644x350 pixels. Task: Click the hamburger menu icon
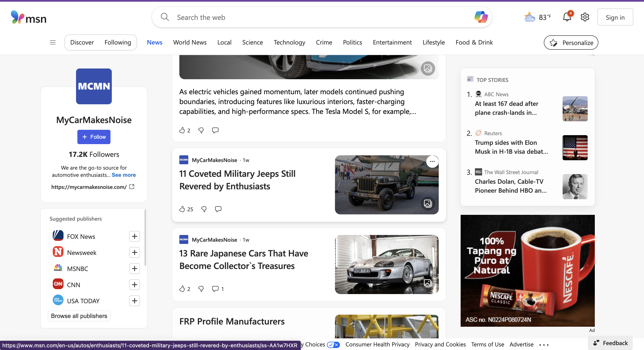point(53,42)
